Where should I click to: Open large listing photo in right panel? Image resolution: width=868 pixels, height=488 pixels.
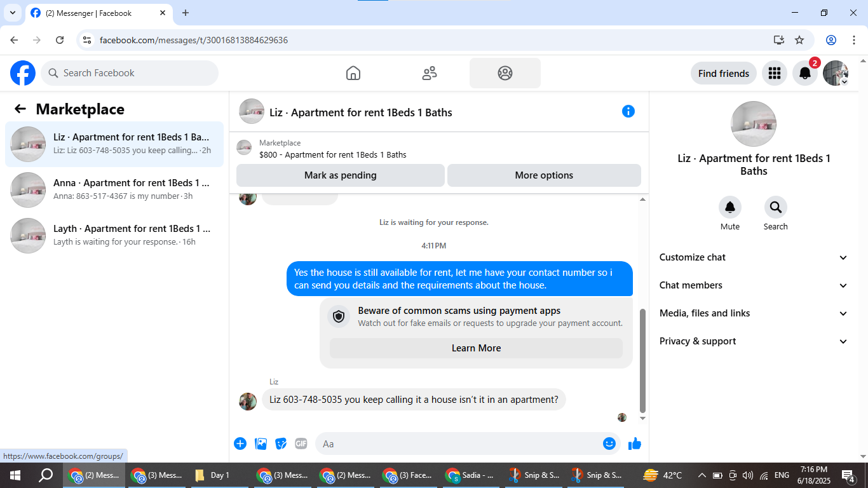point(754,124)
